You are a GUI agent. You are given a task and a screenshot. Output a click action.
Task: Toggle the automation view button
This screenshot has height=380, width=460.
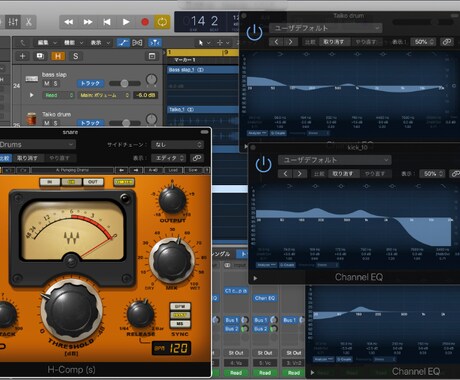[x=123, y=43]
